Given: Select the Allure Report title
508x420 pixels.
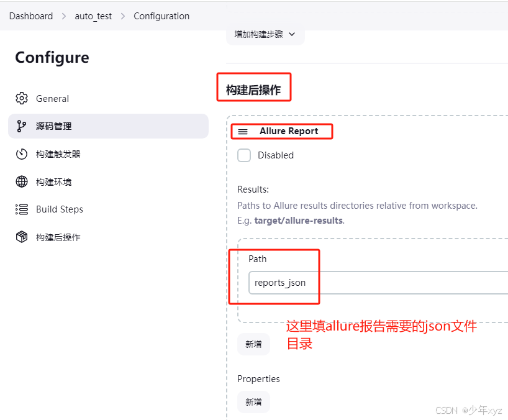Looking at the screenshot, I should coord(289,131).
